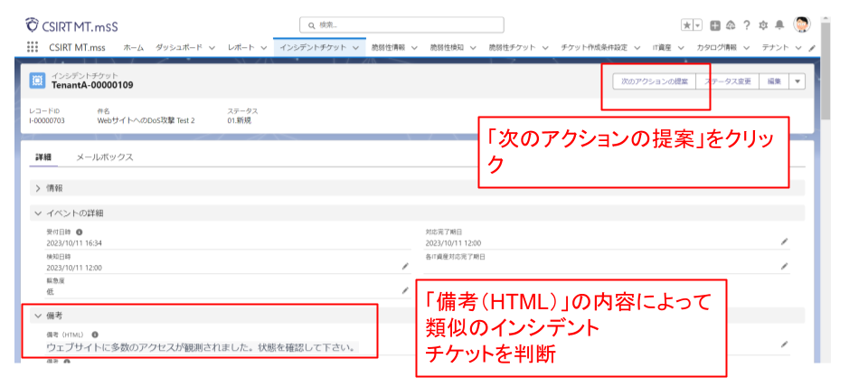Edit the 対応完了期日 field pencil

tap(784, 242)
